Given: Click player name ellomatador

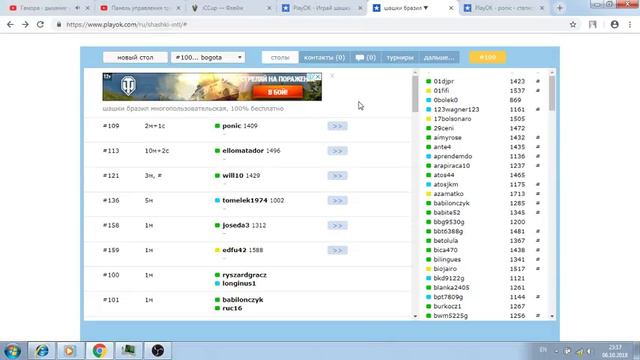Looking at the screenshot, I should tap(243, 151).
